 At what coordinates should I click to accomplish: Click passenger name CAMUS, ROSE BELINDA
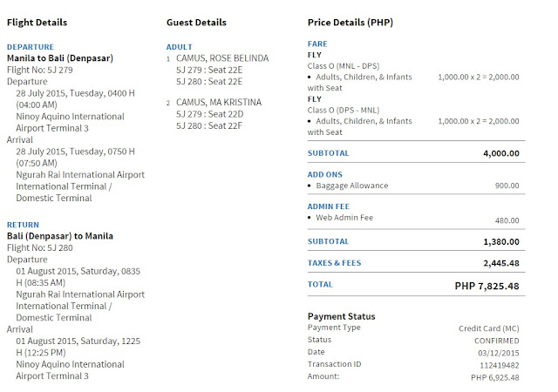coord(222,58)
